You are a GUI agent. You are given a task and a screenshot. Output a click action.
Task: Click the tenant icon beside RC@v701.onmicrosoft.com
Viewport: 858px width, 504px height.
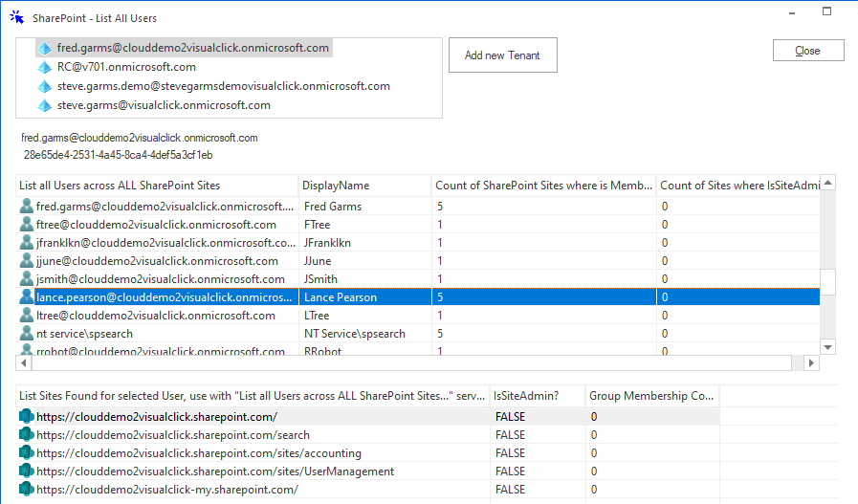(44, 67)
